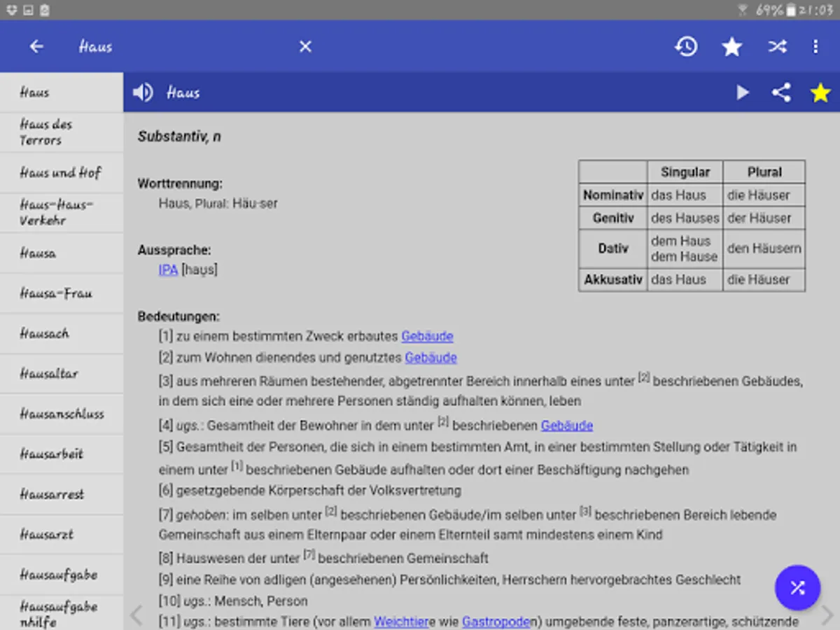Tap the 'Dativ' row label
The width and height of the screenshot is (840, 630).
coord(613,248)
